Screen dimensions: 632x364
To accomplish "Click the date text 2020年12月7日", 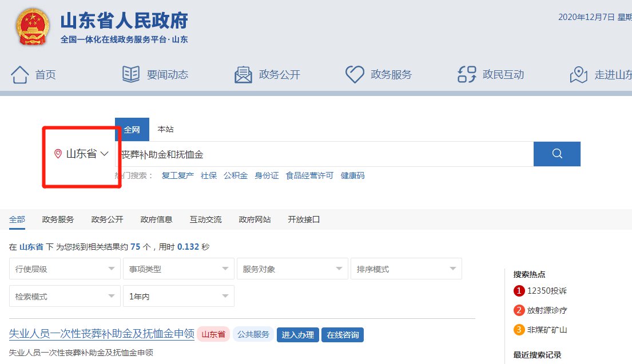I will (586, 17).
